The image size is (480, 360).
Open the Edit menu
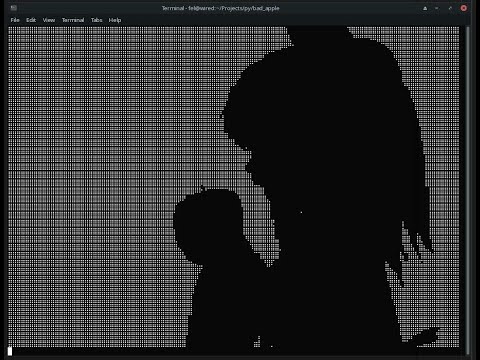[x=31, y=20]
